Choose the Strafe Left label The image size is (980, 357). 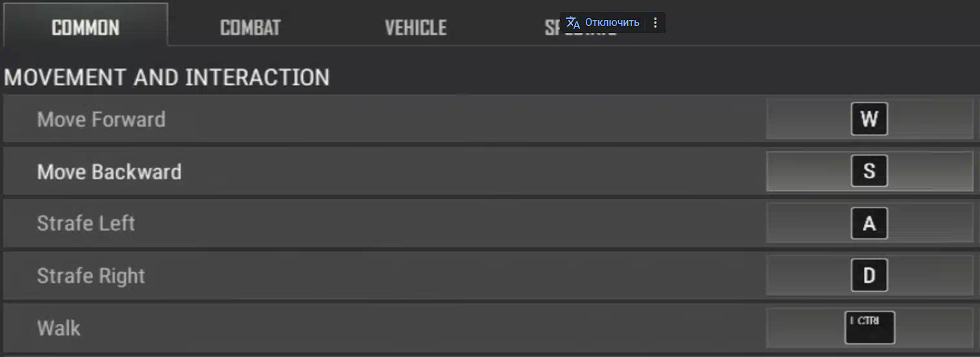click(x=86, y=224)
